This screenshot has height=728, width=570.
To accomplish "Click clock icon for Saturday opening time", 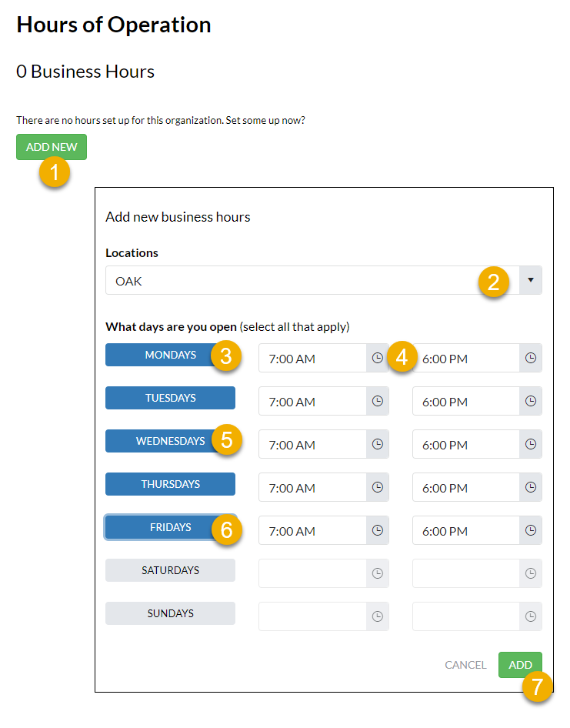I will click(x=377, y=573).
